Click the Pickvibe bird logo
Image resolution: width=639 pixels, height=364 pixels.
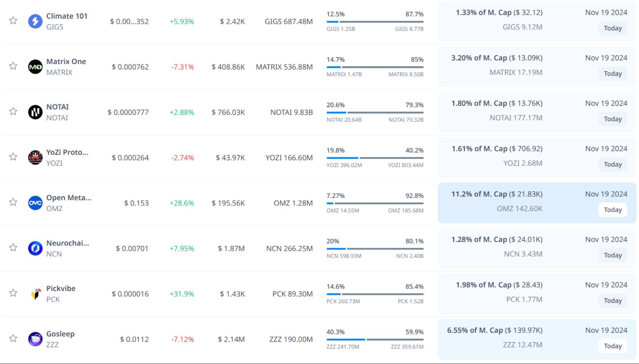[35, 294]
